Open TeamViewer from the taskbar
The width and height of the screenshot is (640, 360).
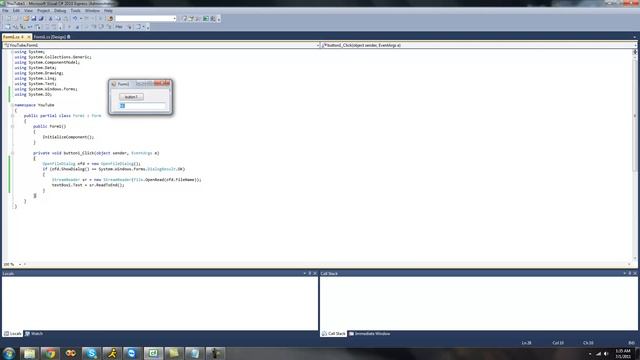click(x=132, y=353)
